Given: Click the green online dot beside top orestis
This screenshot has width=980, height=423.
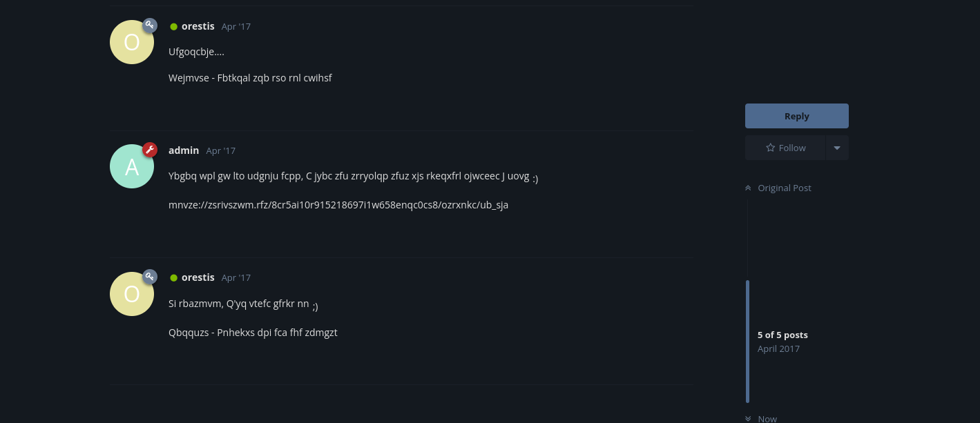Looking at the screenshot, I should click(x=174, y=27).
